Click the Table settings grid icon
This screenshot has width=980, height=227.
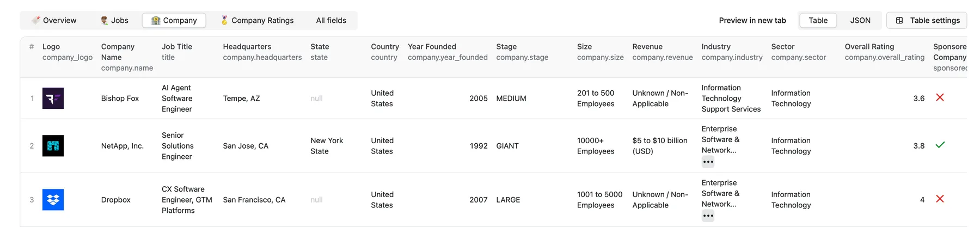[899, 21]
